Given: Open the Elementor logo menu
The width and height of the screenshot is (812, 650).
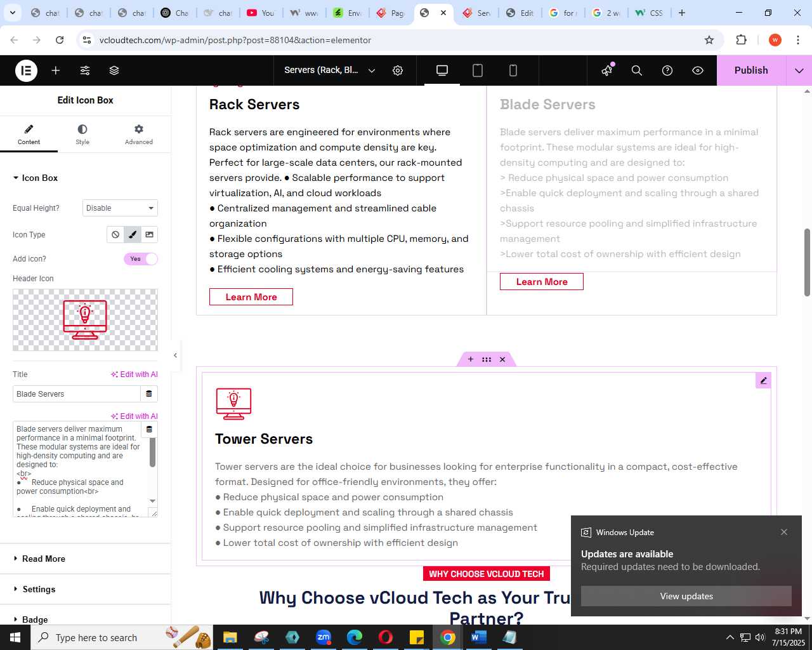Looking at the screenshot, I should 27,70.
